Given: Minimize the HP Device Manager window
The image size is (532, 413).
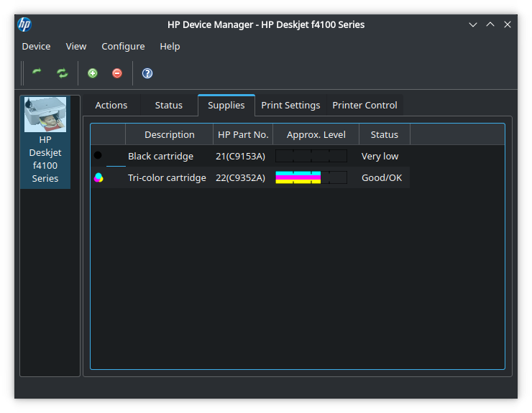Looking at the screenshot, I should click(x=473, y=24).
